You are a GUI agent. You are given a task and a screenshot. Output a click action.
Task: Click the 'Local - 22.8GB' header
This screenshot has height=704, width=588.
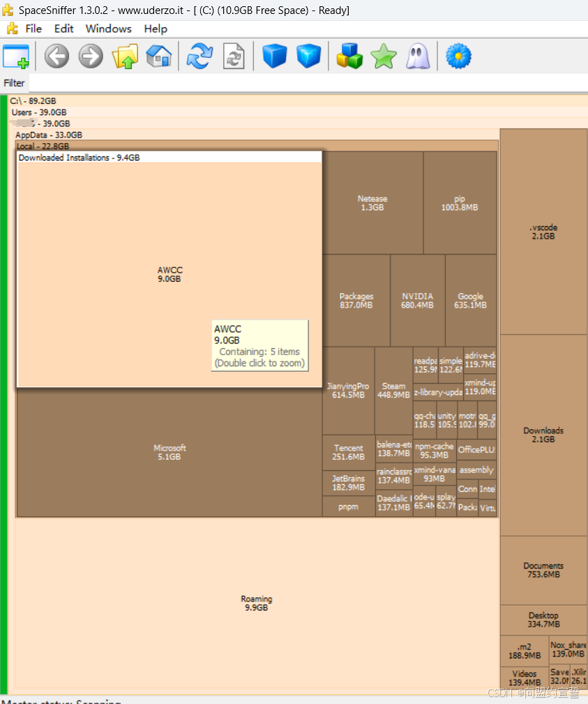click(43, 146)
